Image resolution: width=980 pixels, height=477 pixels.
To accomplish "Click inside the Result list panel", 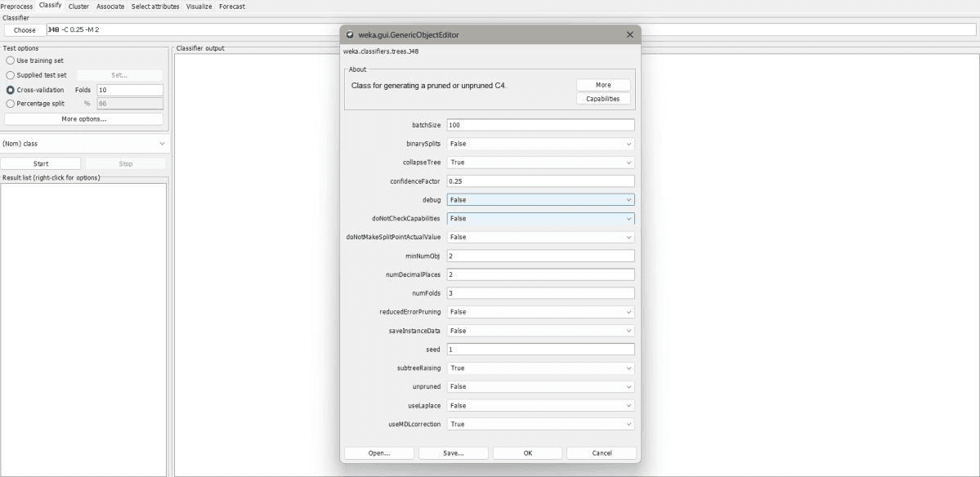I will (83, 330).
